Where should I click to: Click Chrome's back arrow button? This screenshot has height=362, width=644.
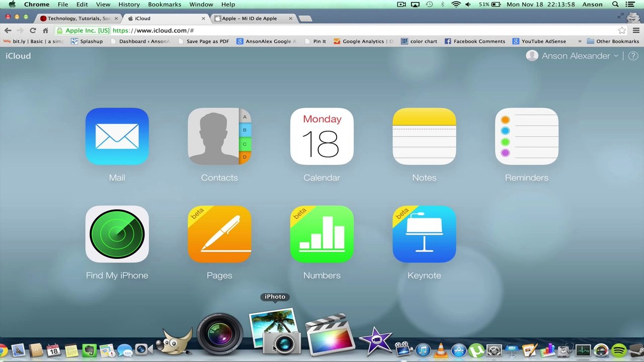point(8,30)
